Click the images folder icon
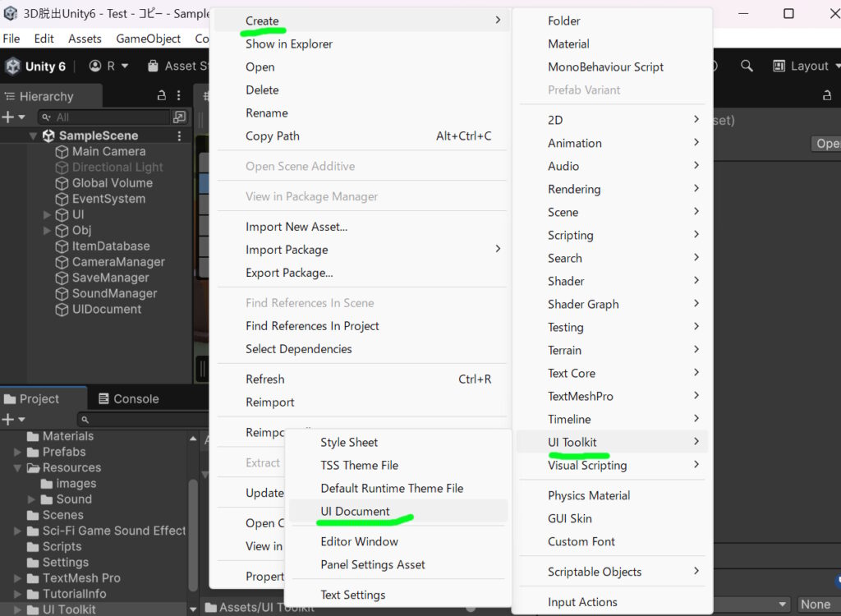The height and width of the screenshot is (616, 841). [x=47, y=484]
